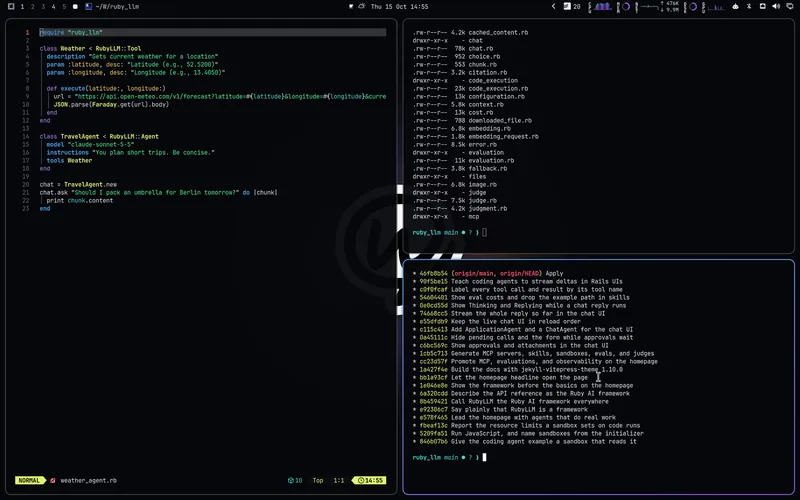Open the Bluetooth tray icon
The height and width of the screenshot is (500, 800).
point(749,7)
